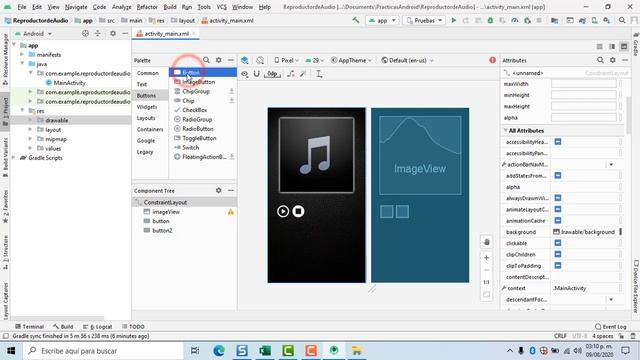Set zoom to 1:1 ratio

pos(487,282)
